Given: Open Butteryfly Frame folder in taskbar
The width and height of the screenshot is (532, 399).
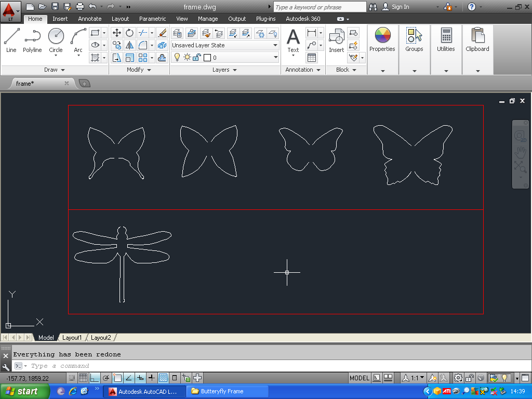Looking at the screenshot, I should (228, 391).
